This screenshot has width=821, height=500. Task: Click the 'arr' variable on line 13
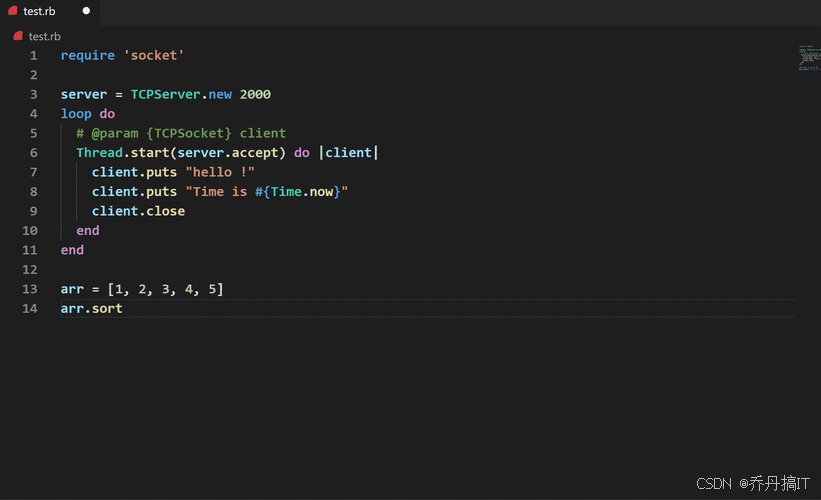pyautogui.click(x=72, y=289)
